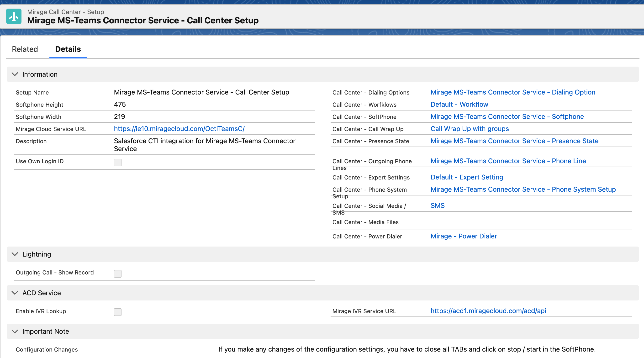Click the Softphone Height value 475
Screen dimensions: 644x358
pyautogui.click(x=120, y=105)
